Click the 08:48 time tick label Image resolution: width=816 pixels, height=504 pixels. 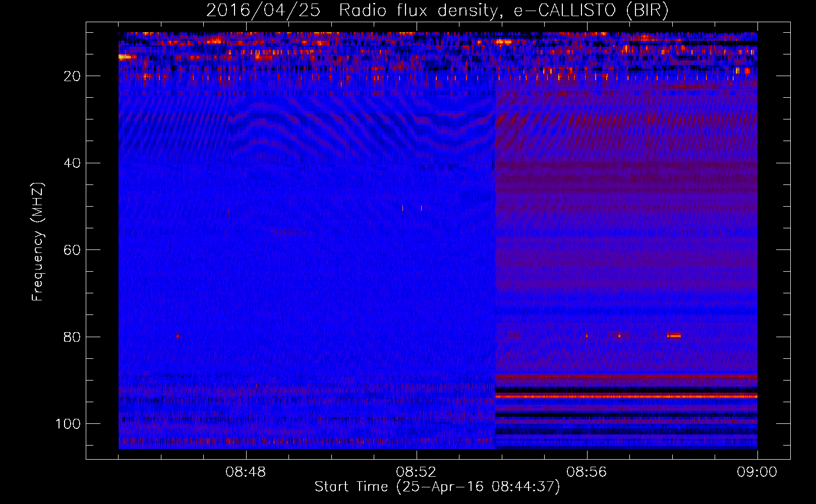click(x=246, y=473)
